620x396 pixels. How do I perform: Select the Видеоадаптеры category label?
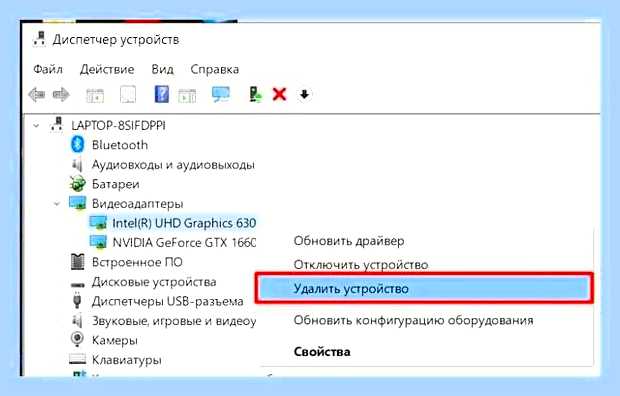coord(137,204)
